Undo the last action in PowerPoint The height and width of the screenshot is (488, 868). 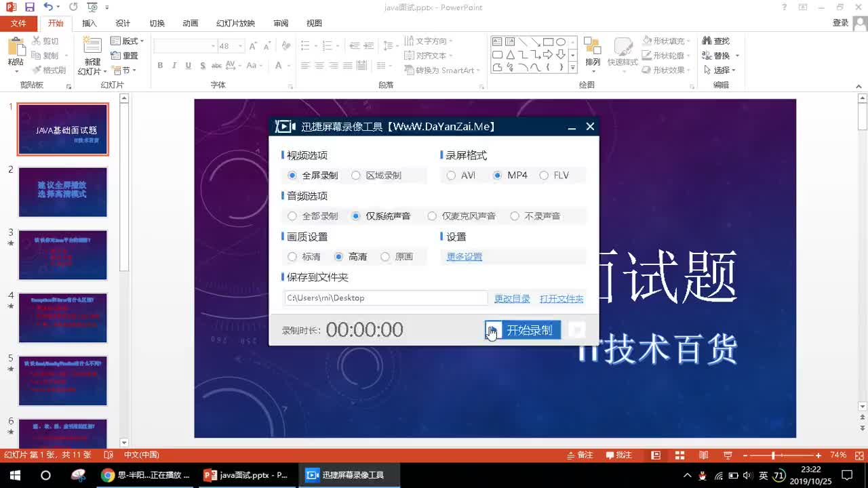tap(47, 7)
